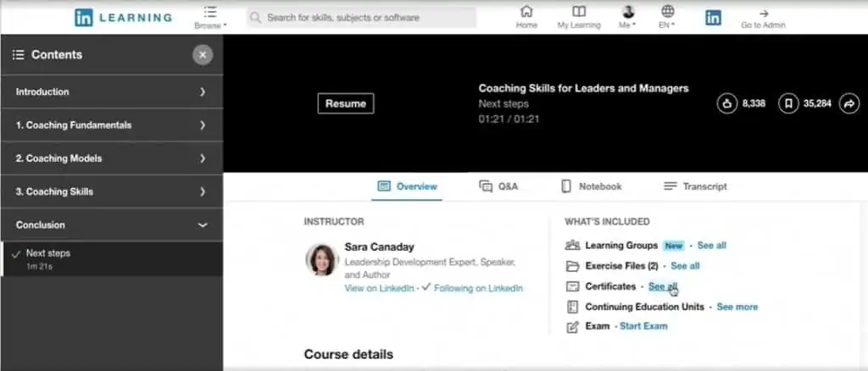Click the Course details heading
The width and height of the screenshot is (868, 371).
click(x=348, y=354)
